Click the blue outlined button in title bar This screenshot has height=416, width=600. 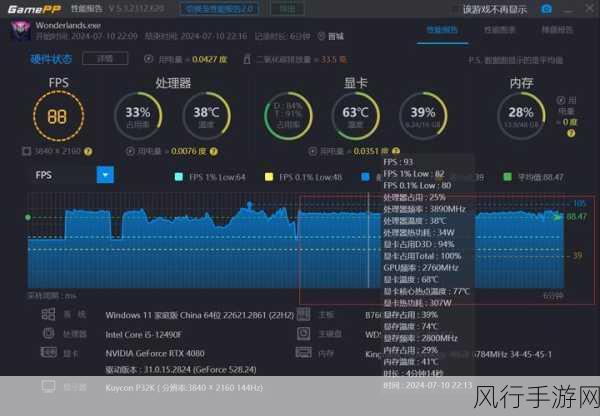219,9
